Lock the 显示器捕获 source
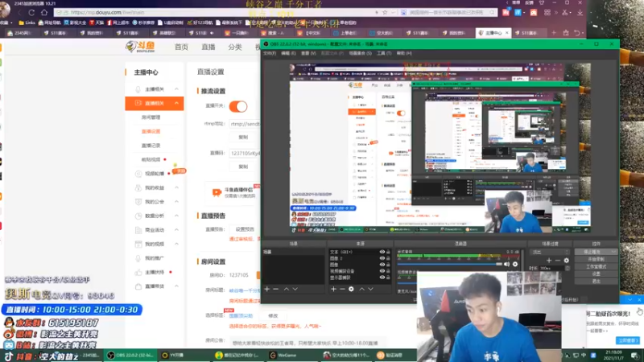644x362 pixels. 388,278
